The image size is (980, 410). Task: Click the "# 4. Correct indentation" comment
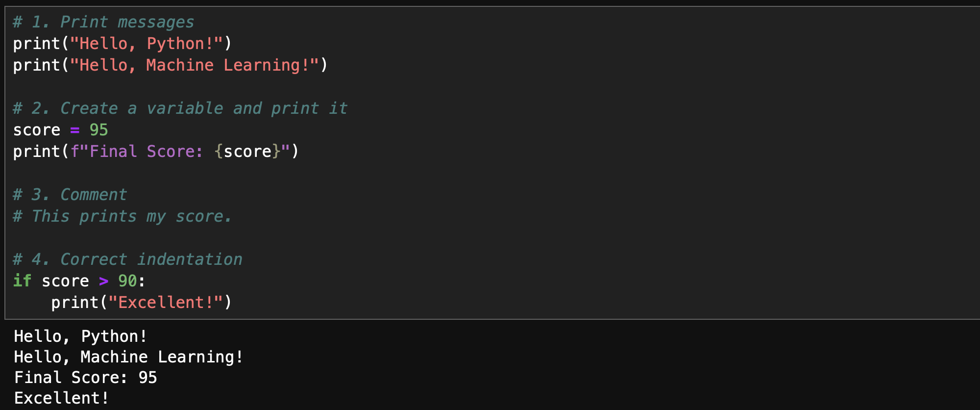click(x=127, y=259)
